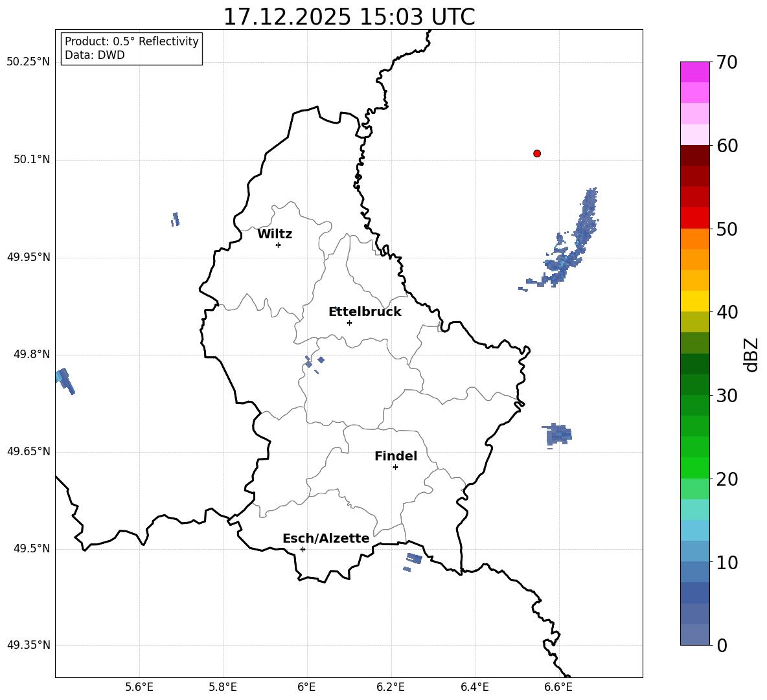The height and width of the screenshot is (700, 767).
Task: Pick the dark maroon swatch just below 60 dBZ
Action: 694,155
